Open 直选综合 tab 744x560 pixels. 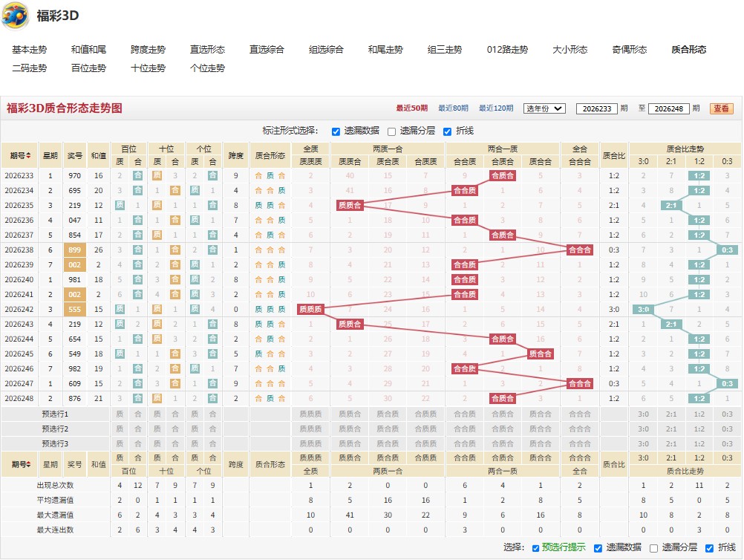tap(267, 49)
